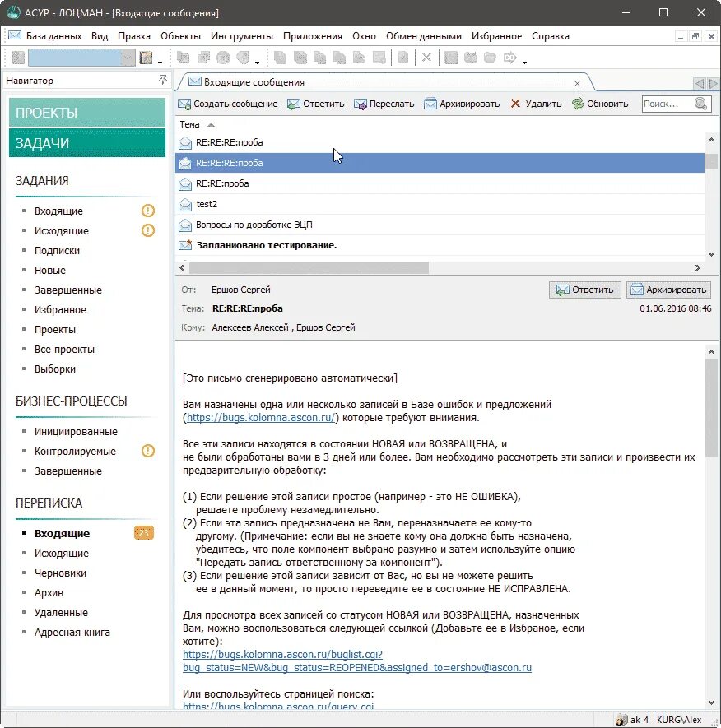
Task: Click the envelope icon of Вопросы по доработке ЭЦП
Action: pyautogui.click(x=185, y=225)
